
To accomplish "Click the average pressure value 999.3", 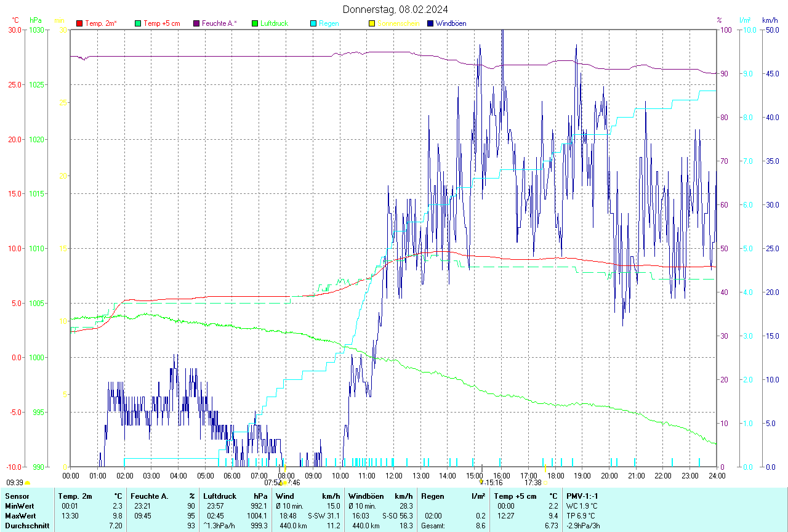I will pos(260,526).
